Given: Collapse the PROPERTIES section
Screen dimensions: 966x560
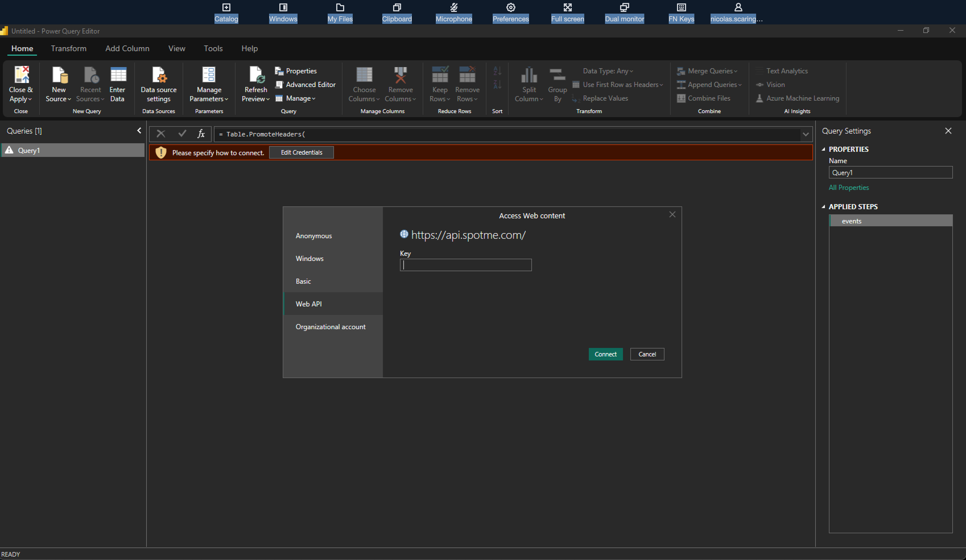Looking at the screenshot, I should pyautogui.click(x=823, y=149).
